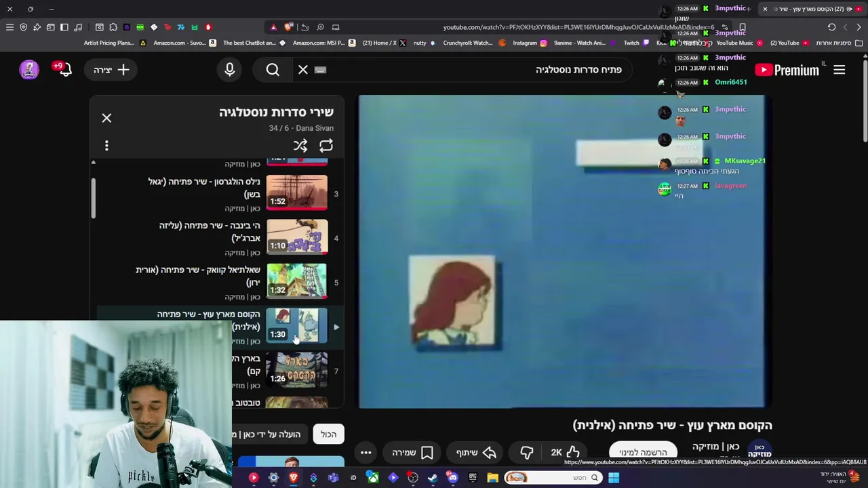This screenshot has height=488, width=868.
Task: Open Microsoft Teams in taskbar
Action: click(333, 478)
